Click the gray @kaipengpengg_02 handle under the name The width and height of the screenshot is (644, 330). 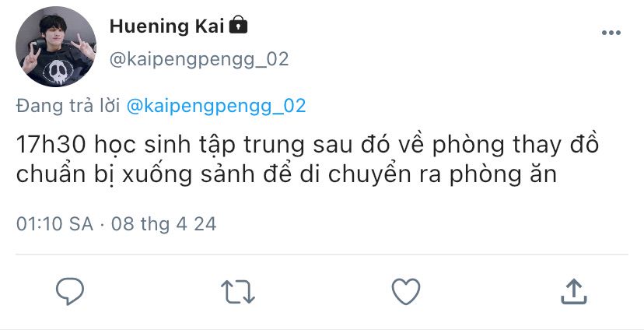[199, 60]
